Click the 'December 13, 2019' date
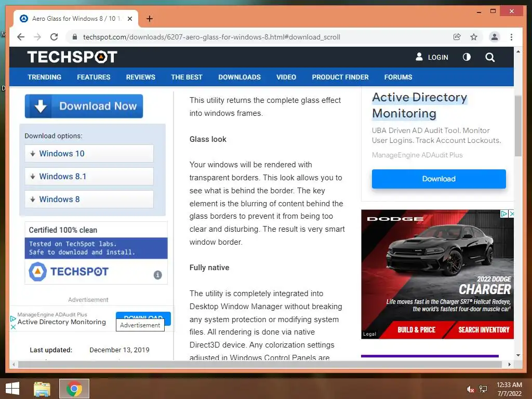The height and width of the screenshot is (399, 532). [x=119, y=350]
